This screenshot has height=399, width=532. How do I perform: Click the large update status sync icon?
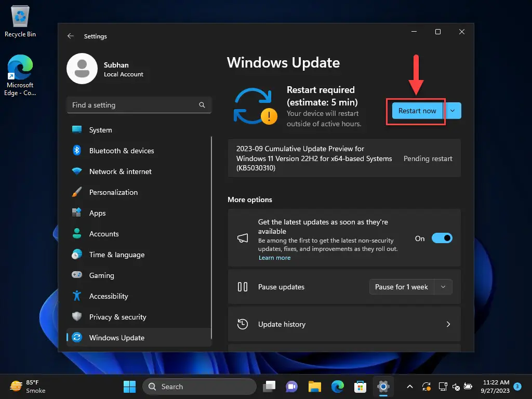pos(255,106)
